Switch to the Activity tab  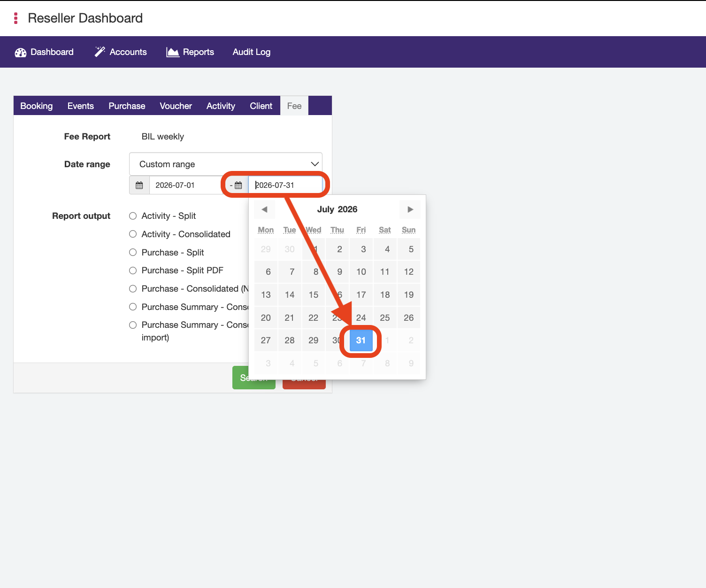tap(221, 106)
